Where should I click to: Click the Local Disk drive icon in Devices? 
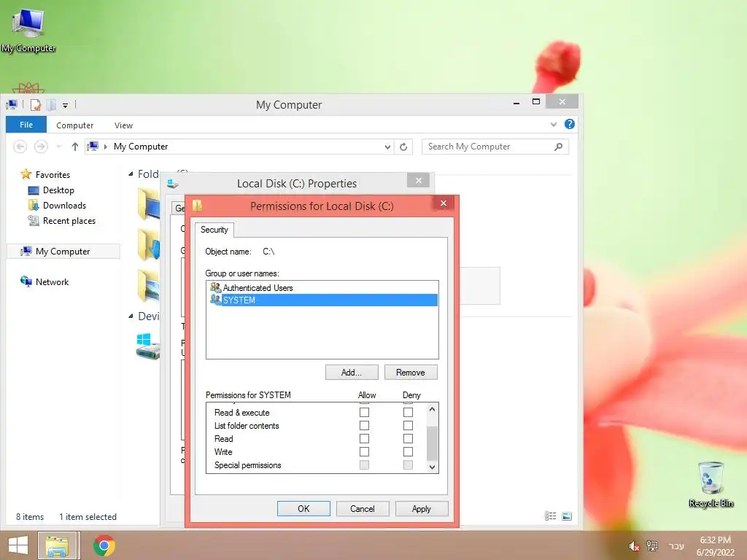coord(147,346)
